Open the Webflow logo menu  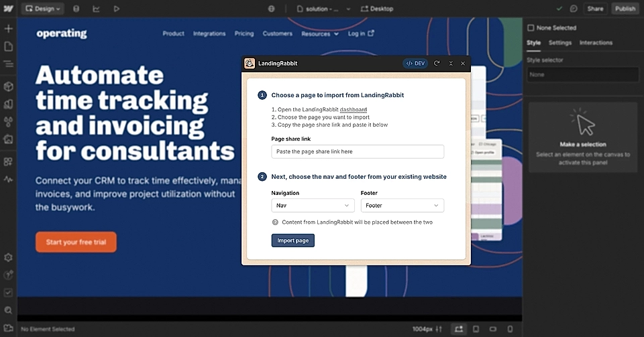(x=8, y=9)
